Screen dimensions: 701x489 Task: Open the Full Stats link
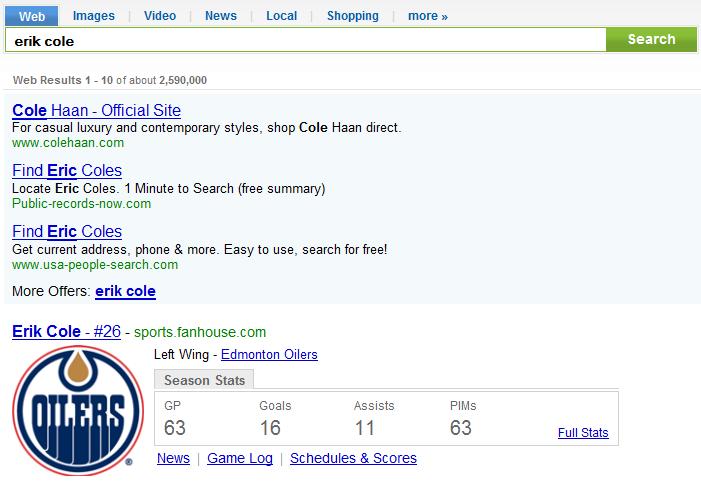(582, 433)
